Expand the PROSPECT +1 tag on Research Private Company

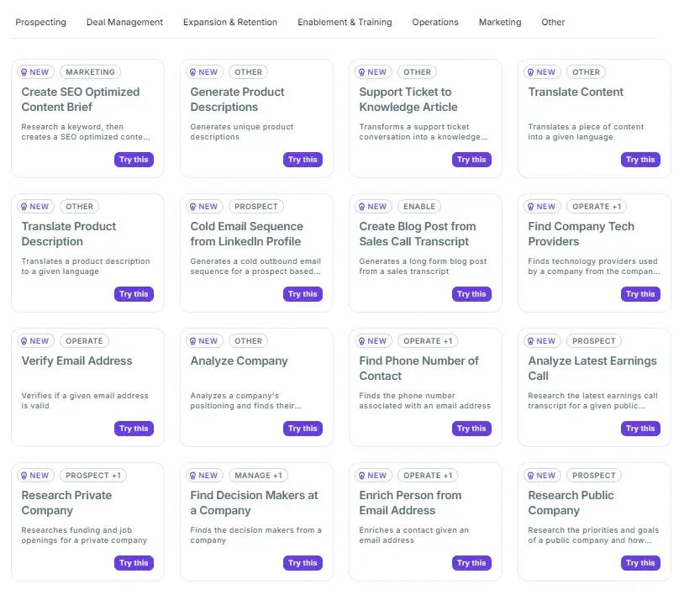click(92, 476)
